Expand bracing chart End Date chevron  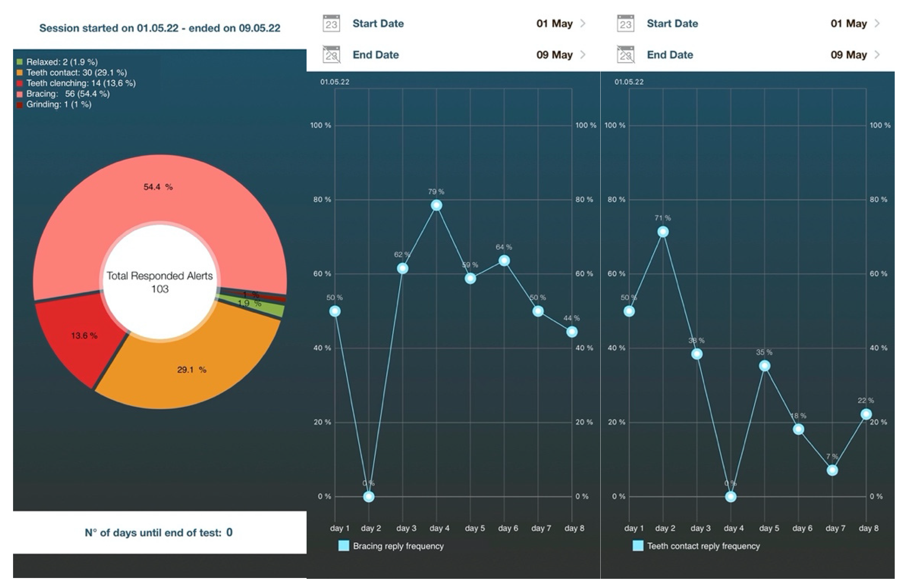click(583, 55)
